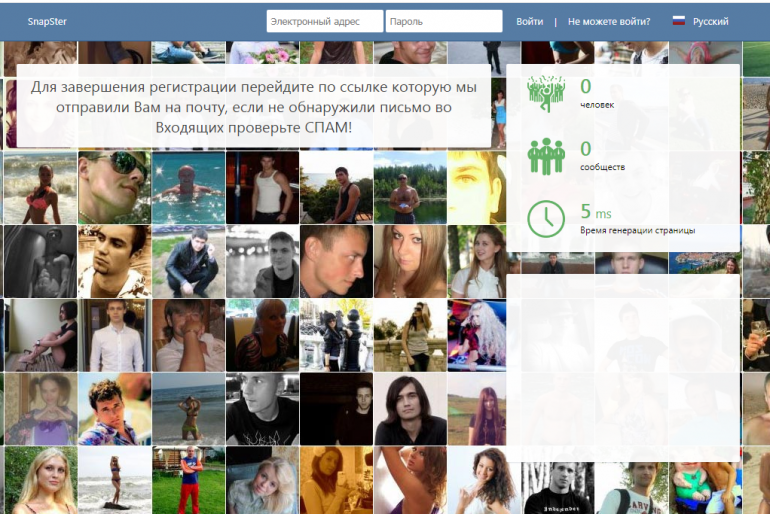Open photo of man in white tank top
Screen dimensions: 770x514
click(262, 187)
